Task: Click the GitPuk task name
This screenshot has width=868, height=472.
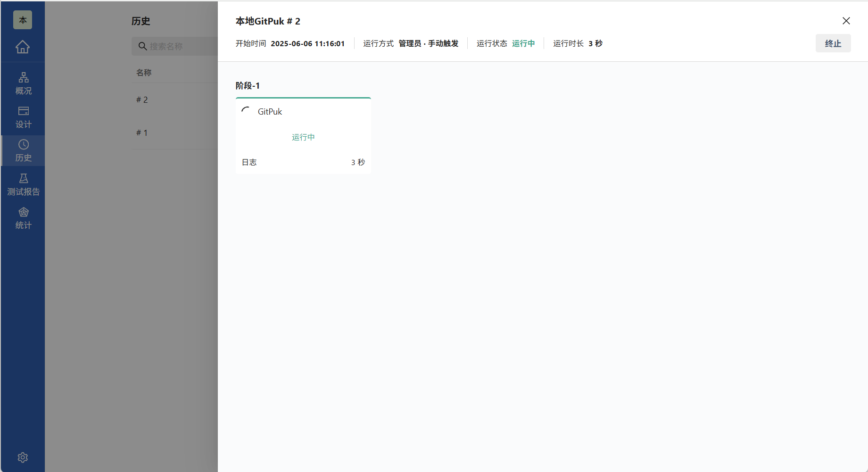Action: (270, 112)
